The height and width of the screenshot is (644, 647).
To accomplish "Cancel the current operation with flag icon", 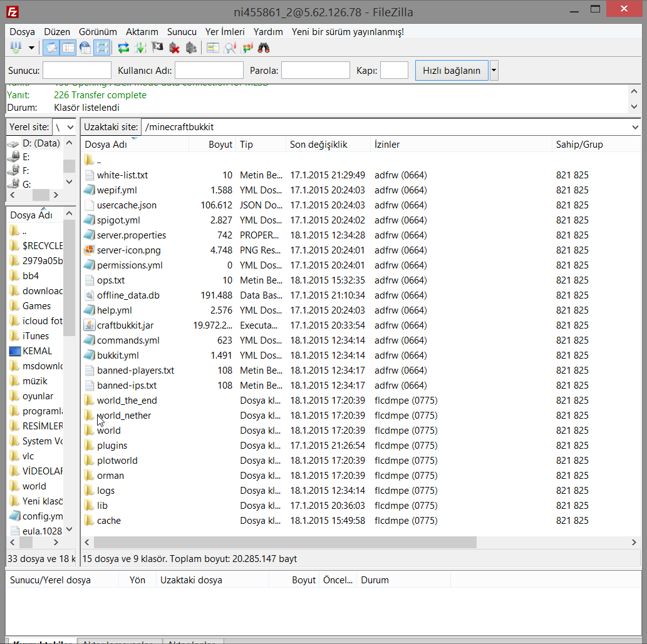I will tap(157, 48).
